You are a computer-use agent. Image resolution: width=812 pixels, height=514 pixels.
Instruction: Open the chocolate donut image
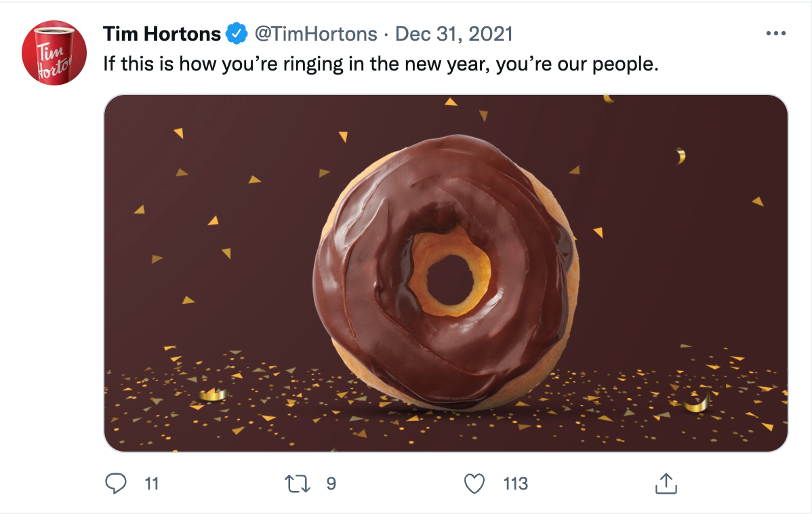(x=445, y=273)
